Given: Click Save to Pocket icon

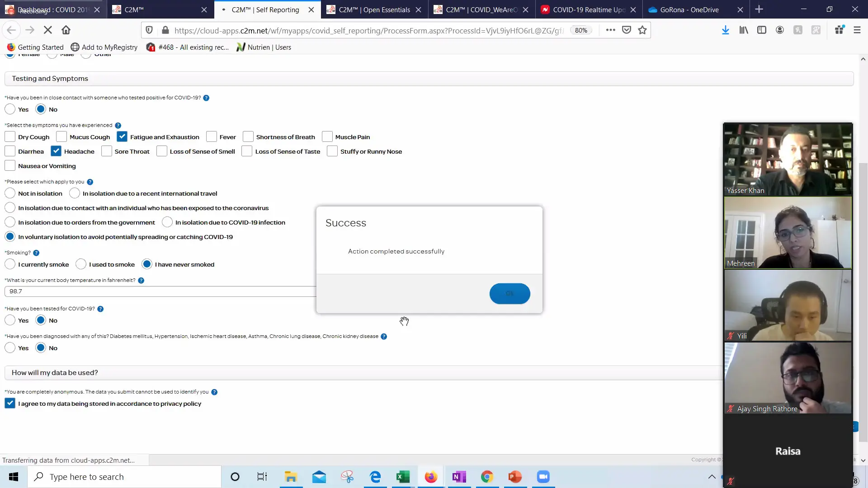Looking at the screenshot, I should click(x=626, y=30).
